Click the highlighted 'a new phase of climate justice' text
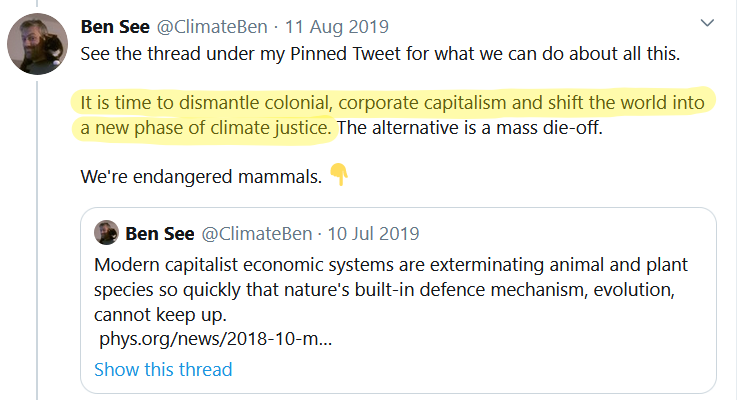The height and width of the screenshot is (400, 744). 206,128
